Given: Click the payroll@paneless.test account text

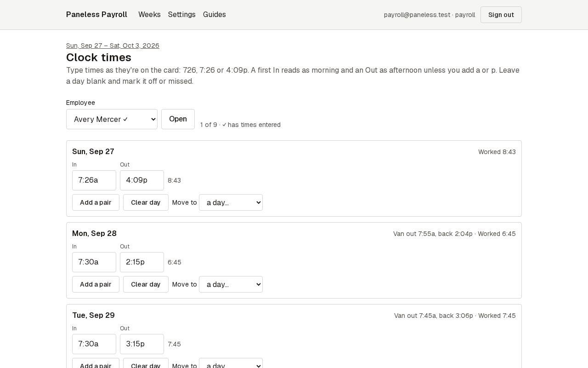Looking at the screenshot, I should [x=430, y=15].
